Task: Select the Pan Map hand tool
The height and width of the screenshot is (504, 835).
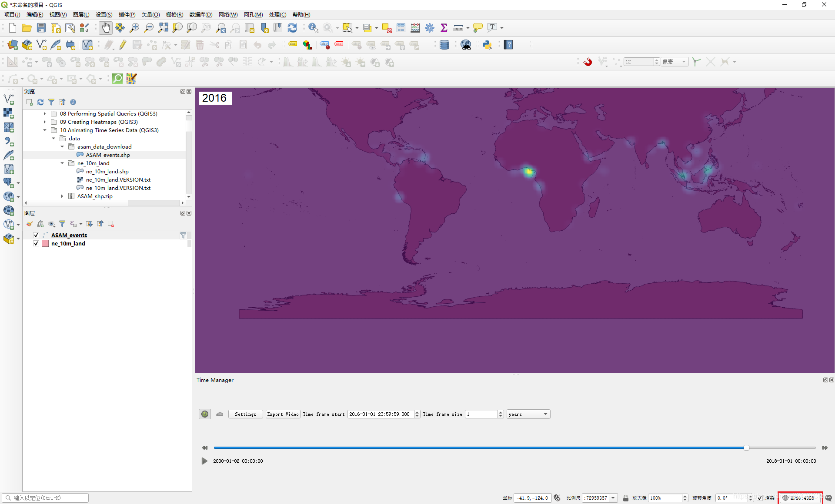Action: [106, 28]
